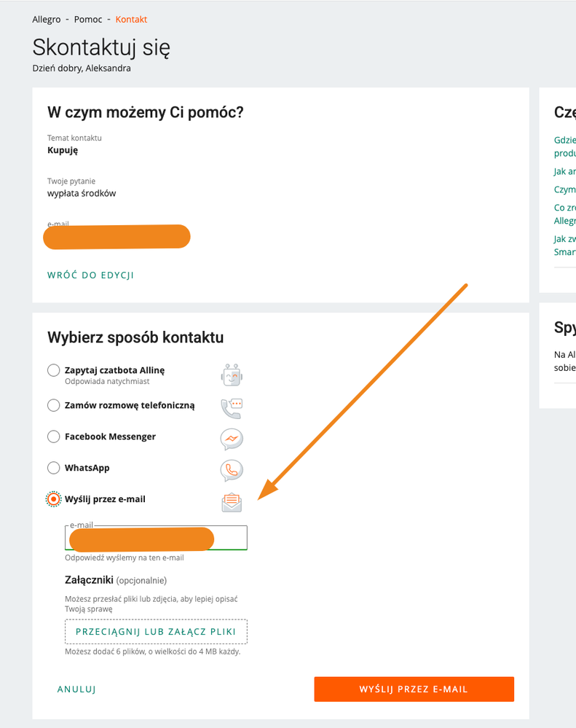Click PRZECIĄGNIJ LUB ZAŁĄCZ PLIKI upload area
The height and width of the screenshot is (728, 576).
click(x=156, y=632)
